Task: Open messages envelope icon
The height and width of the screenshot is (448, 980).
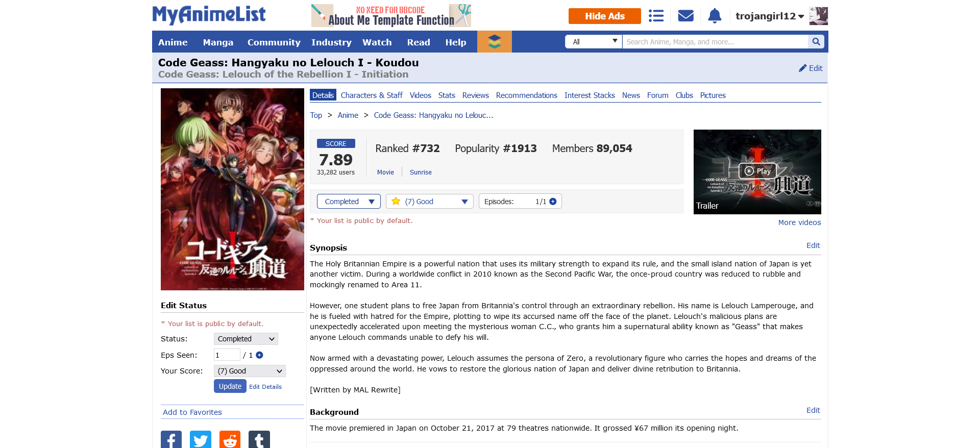Action: pos(685,16)
